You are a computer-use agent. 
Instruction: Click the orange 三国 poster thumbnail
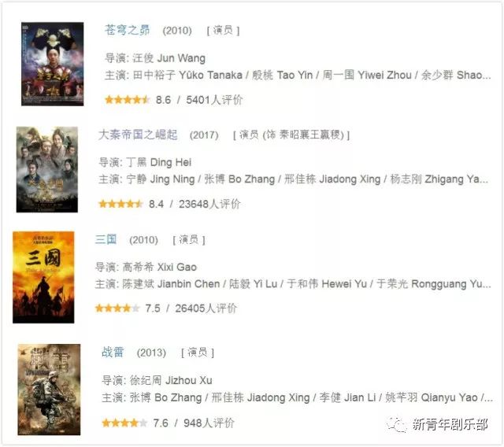43,277
